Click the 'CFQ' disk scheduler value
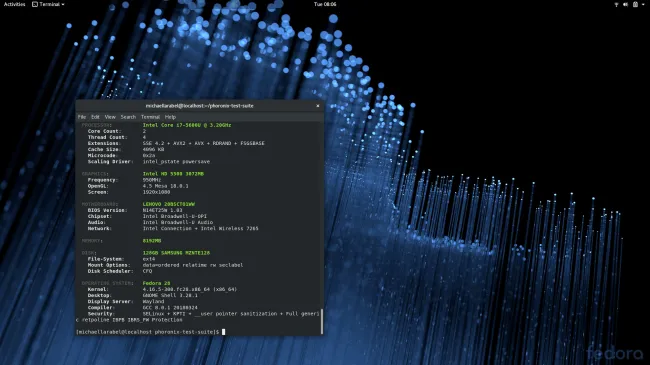The image size is (650, 365). (147, 271)
